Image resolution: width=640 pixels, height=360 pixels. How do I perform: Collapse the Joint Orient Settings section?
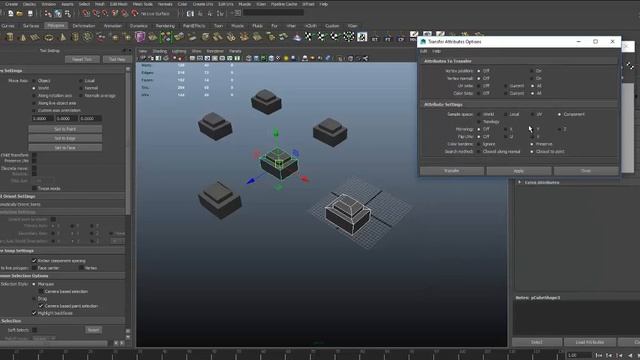click(62, 196)
